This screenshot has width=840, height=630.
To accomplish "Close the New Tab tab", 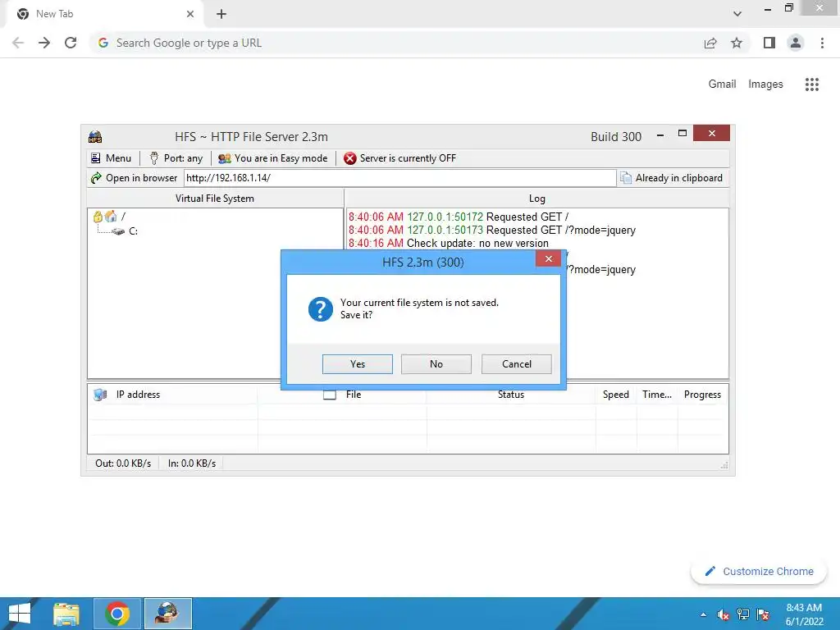I will (x=190, y=15).
